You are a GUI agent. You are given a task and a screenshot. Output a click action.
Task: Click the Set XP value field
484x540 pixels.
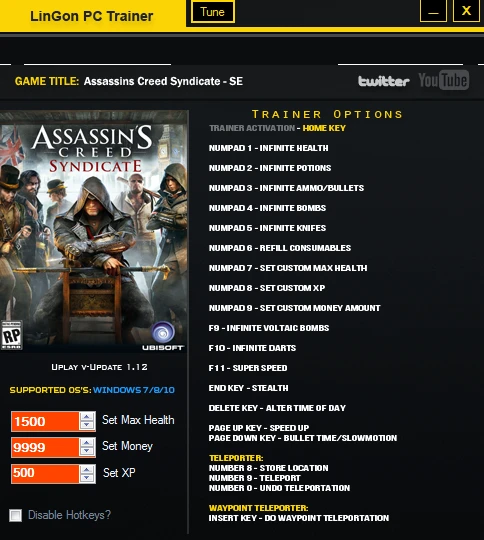pyautogui.click(x=45, y=474)
